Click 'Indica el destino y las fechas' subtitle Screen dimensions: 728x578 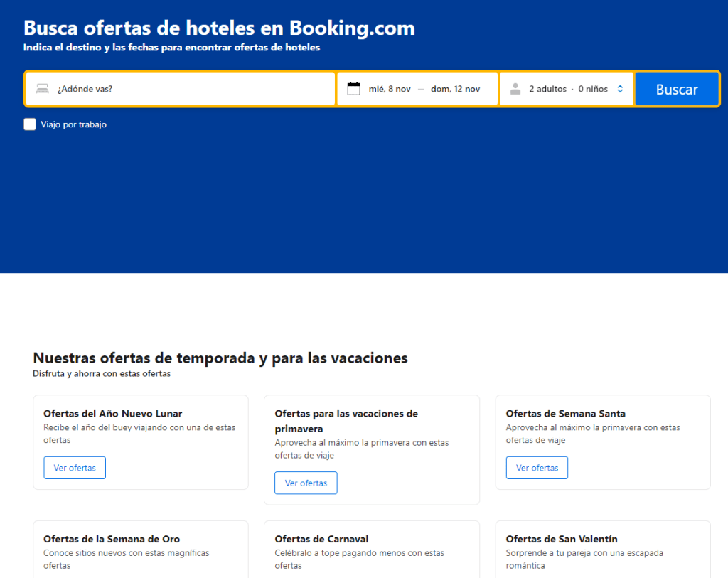(x=172, y=48)
